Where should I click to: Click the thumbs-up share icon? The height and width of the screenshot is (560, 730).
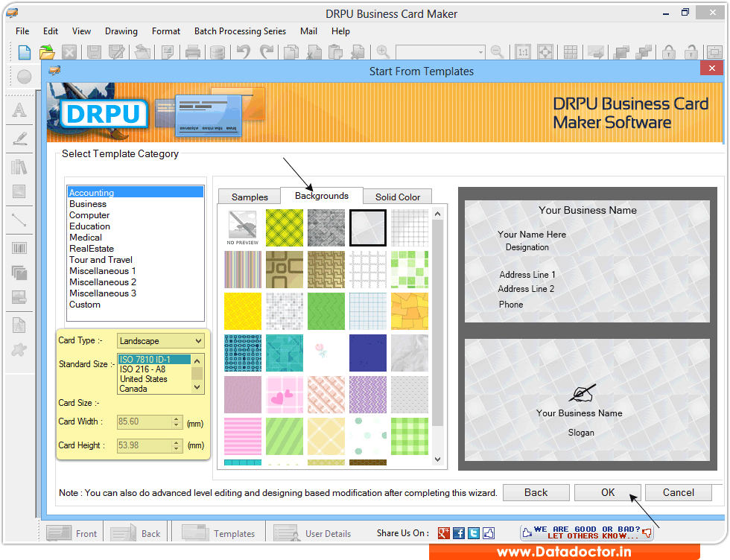click(489, 533)
